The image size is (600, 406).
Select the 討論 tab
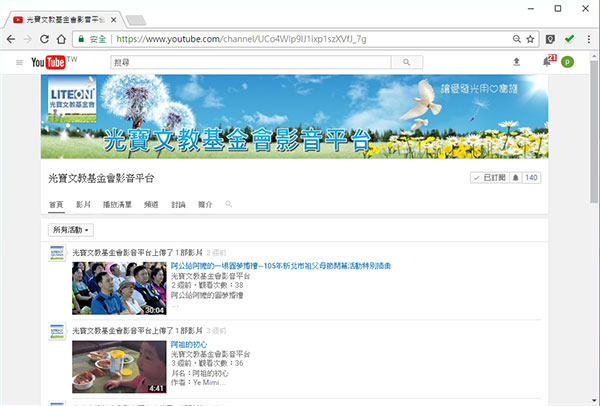point(178,204)
